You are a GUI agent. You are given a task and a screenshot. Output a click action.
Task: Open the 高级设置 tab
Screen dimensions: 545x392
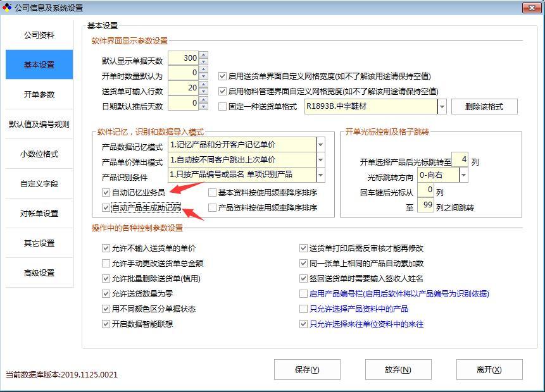click(x=39, y=273)
